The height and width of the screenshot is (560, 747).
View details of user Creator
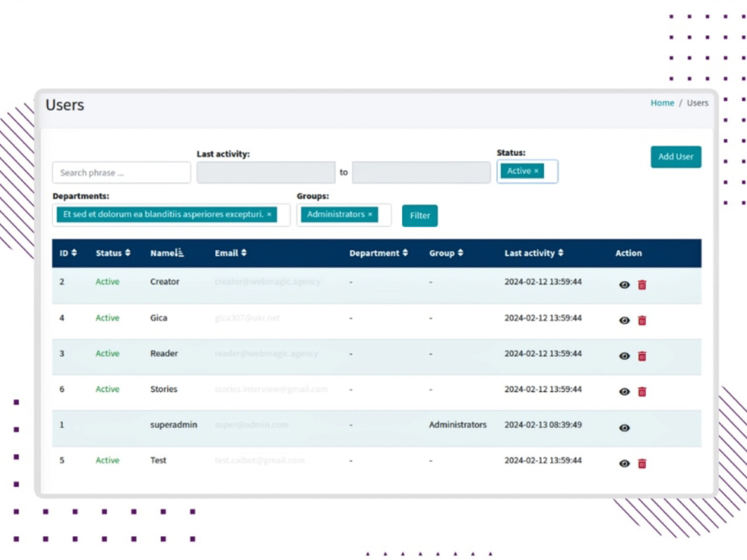coord(624,284)
